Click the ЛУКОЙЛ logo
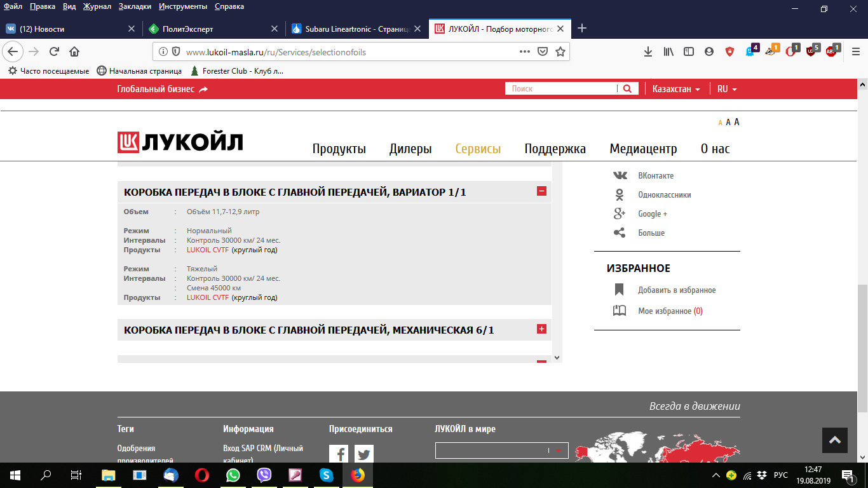 click(180, 142)
